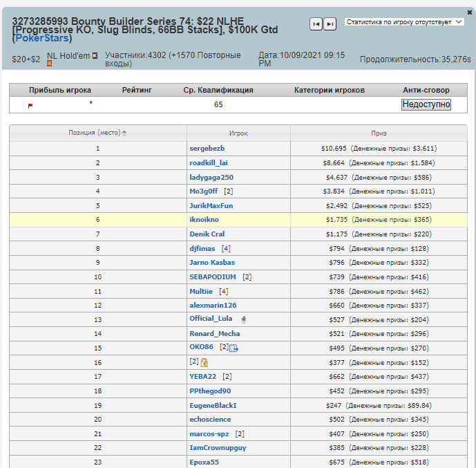Click the Приз column header
The width and height of the screenshot is (476, 468).
[379, 133]
